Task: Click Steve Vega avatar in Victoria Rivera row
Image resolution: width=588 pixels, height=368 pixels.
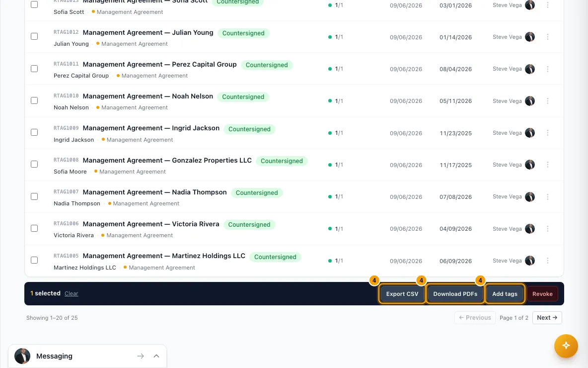Action: (530, 229)
